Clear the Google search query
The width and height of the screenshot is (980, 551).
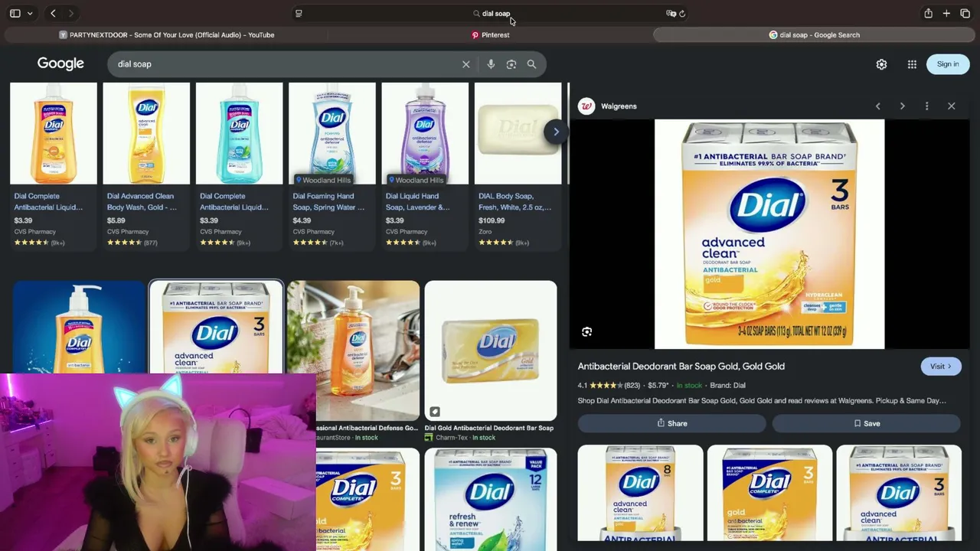[x=465, y=64]
